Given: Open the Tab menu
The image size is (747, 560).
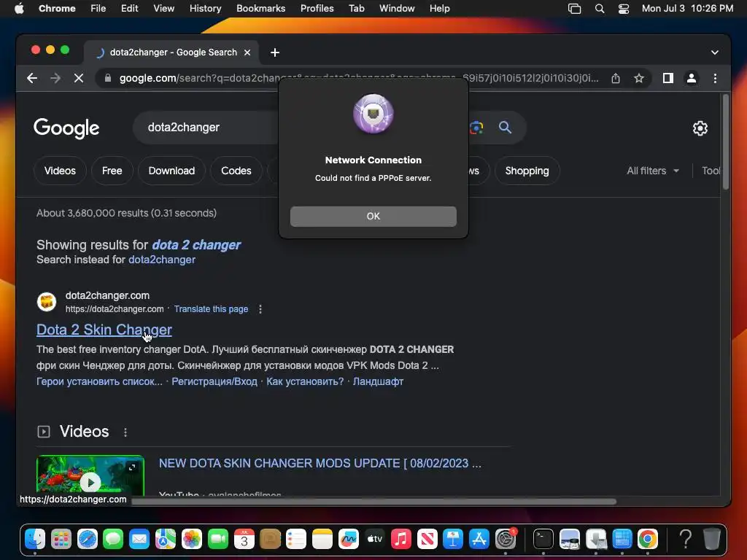Looking at the screenshot, I should [x=356, y=9].
